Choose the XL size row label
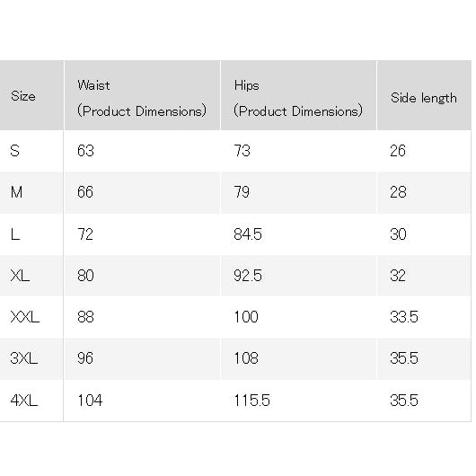Screen dimensions: 476x476 (x=20, y=276)
